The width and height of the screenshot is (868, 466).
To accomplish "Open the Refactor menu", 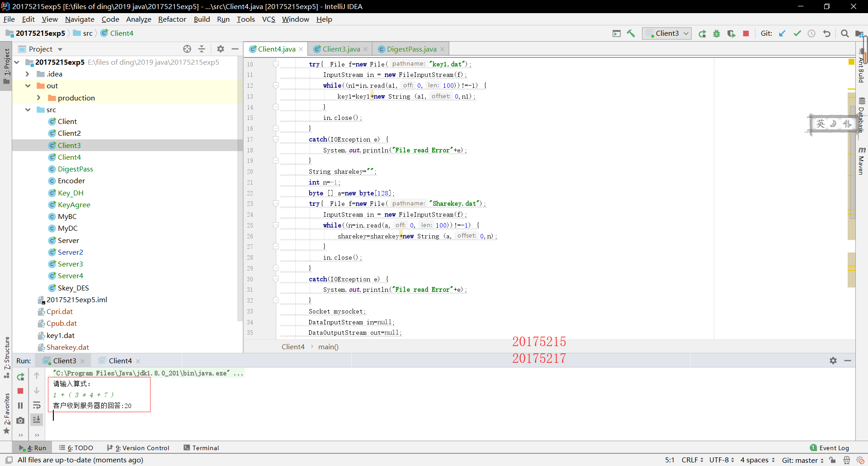I will click(172, 19).
